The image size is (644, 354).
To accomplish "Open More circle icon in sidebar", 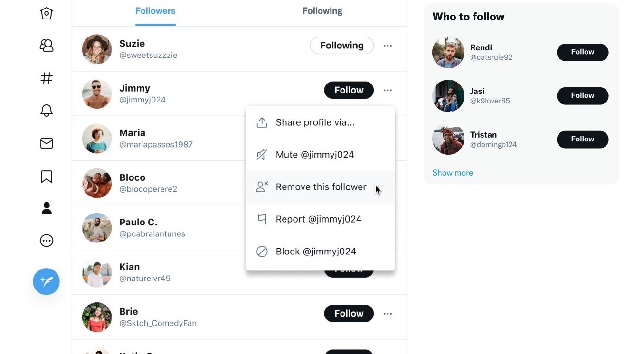I will [x=47, y=241].
